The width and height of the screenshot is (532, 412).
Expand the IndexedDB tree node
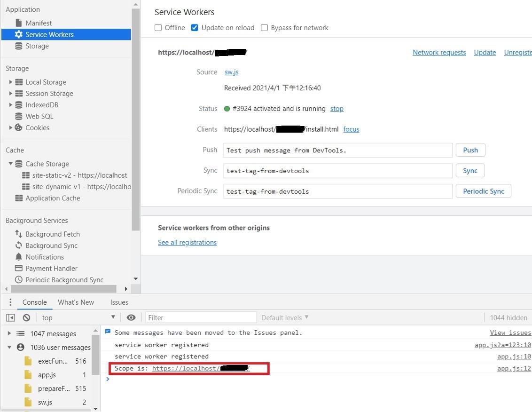(10, 104)
